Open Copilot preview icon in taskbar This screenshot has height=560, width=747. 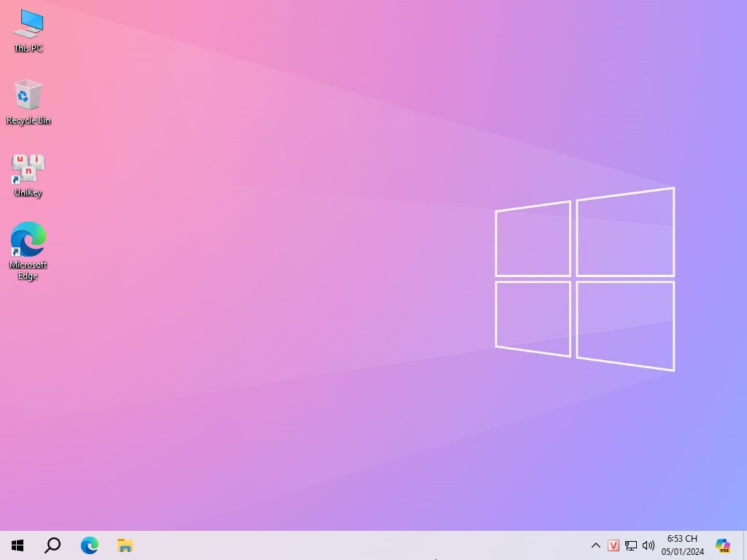723,545
